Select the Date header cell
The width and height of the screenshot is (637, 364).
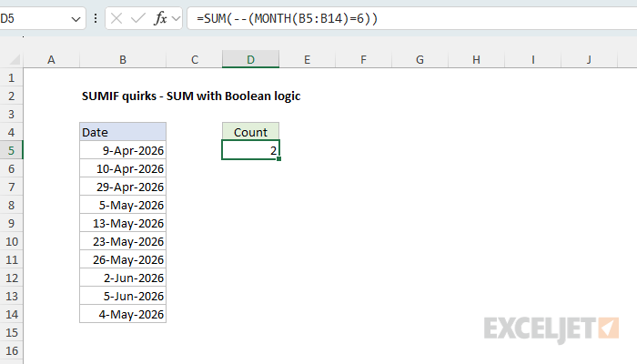(123, 133)
